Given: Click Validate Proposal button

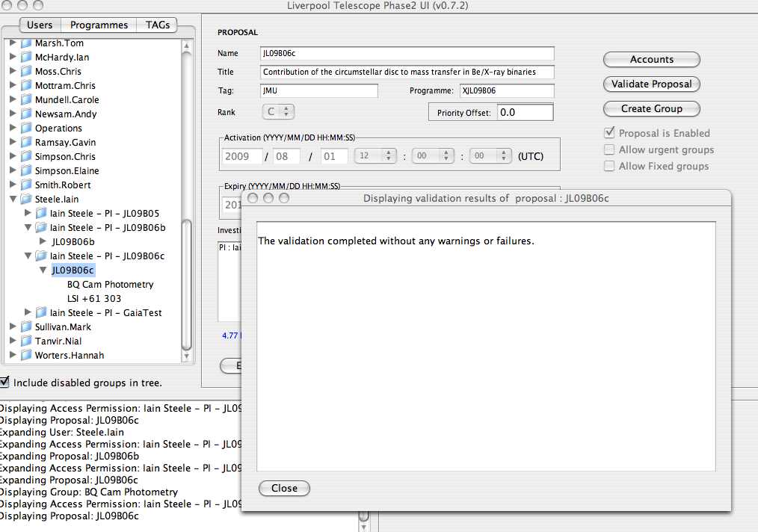Looking at the screenshot, I should [652, 84].
